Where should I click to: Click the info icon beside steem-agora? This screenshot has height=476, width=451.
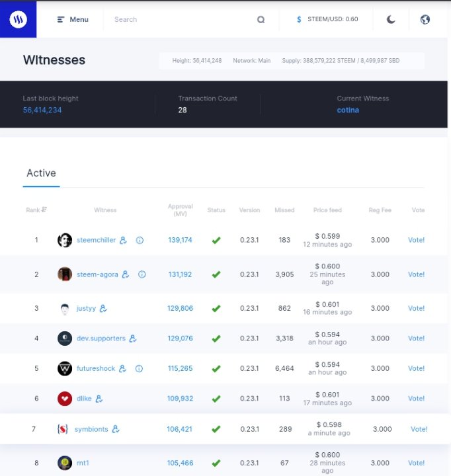[x=142, y=274]
